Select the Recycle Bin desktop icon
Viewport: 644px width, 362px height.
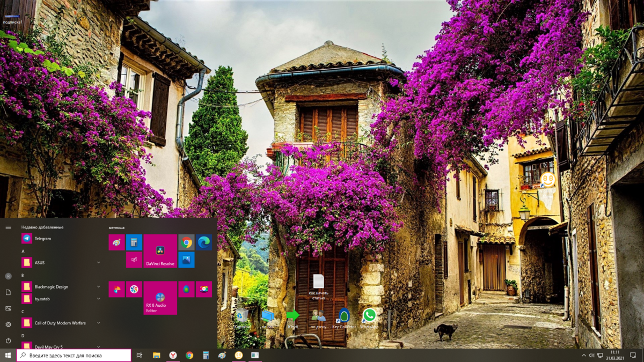click(242, 319)
